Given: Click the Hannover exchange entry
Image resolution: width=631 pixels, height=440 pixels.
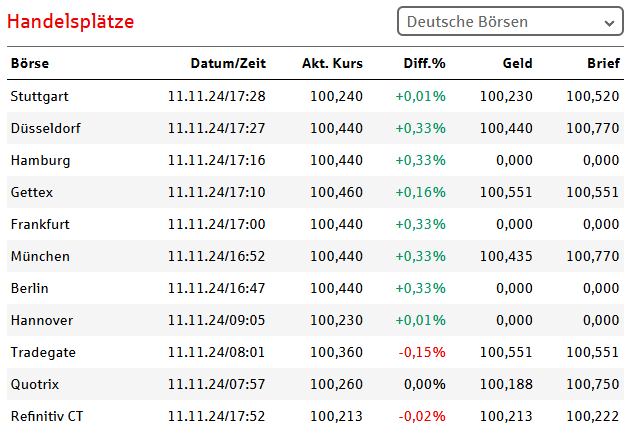Looking at the screenshot, I should 41,320.
